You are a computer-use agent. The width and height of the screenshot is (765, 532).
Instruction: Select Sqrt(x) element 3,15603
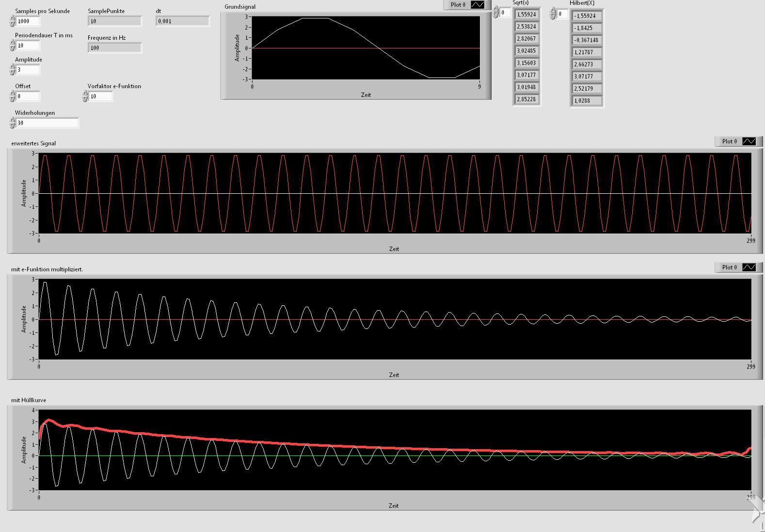tap(526, 63)
